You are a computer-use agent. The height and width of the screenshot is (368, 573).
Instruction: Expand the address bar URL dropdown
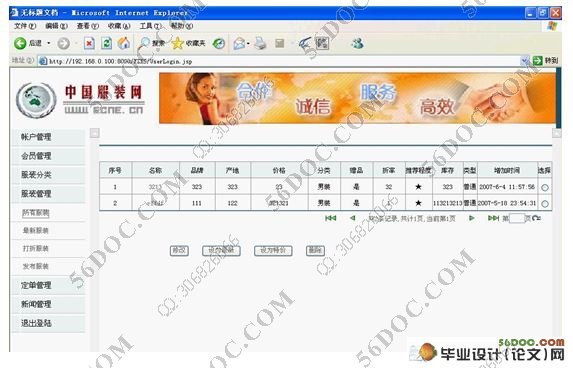[524, 61]
